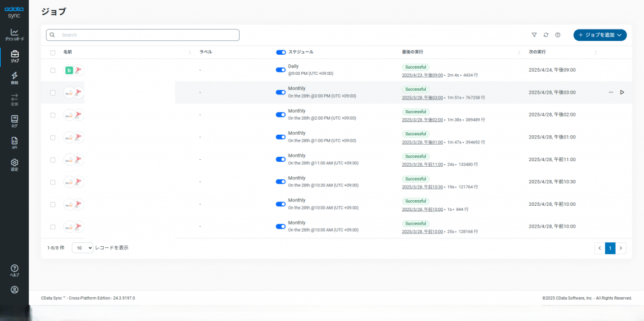Open Help (ヘルプ) in sidebar

pyautogui.click(x=14, y=271)
